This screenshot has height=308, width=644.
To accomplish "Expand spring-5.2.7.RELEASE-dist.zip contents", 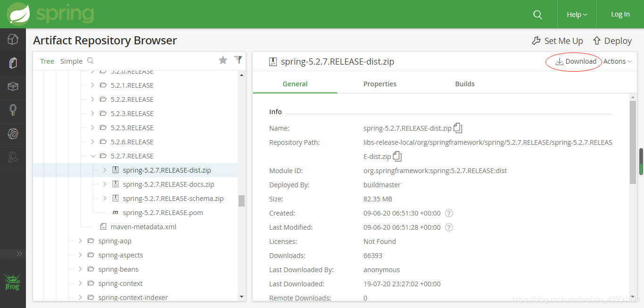I will 105,170.
